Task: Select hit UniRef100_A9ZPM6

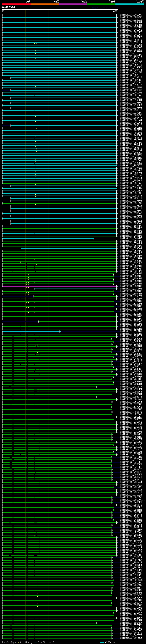Action: pyautogui.click(x=131, y=25)
